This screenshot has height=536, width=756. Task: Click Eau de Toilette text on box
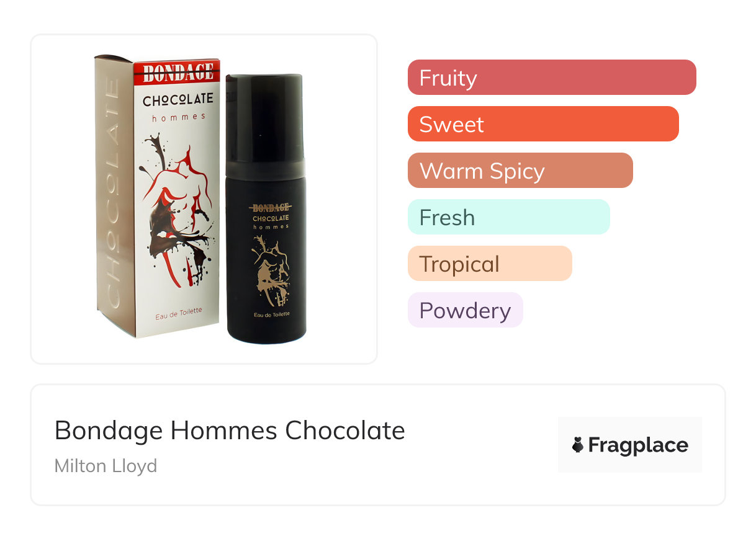tap(178, 313)
